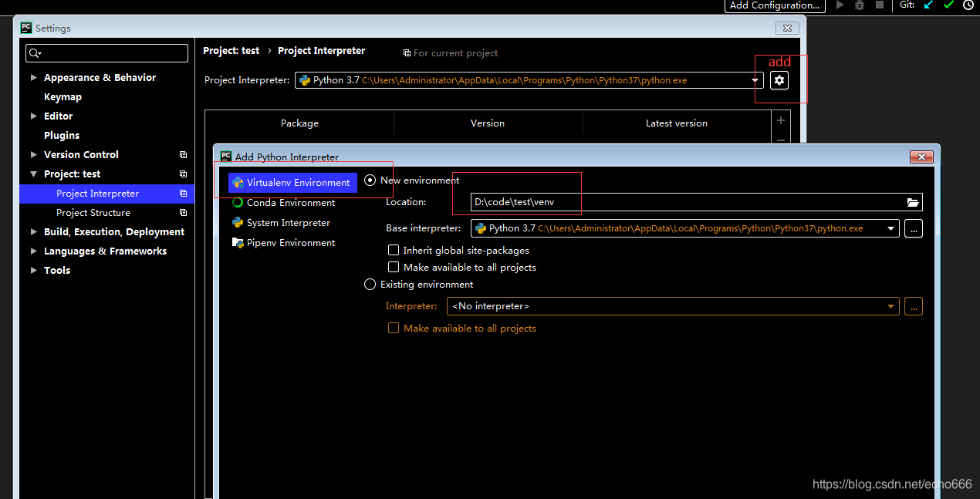This screenshot has height=499, width=980.
Task: Open Plugins settings page
Action: point(62,135)
